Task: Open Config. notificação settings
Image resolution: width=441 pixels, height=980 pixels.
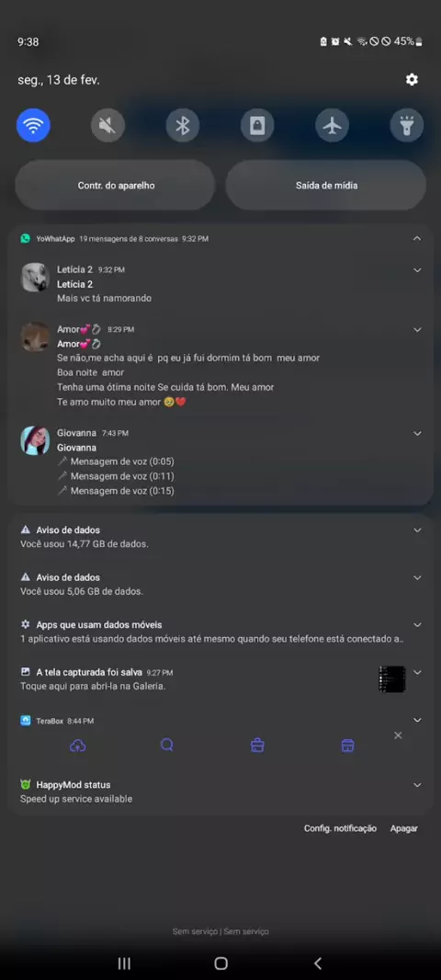Action: click(x=341, y=828)
